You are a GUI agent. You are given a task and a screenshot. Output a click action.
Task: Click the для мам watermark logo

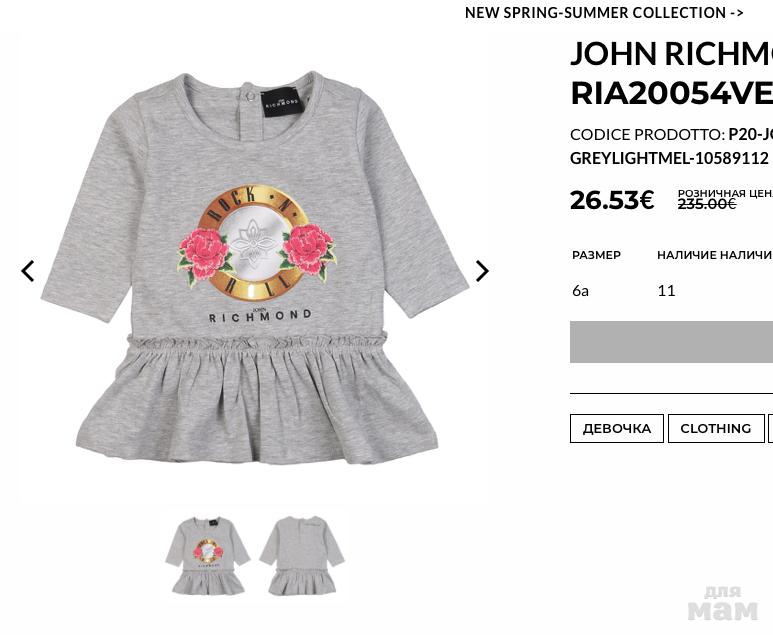(x=723, y=603)
